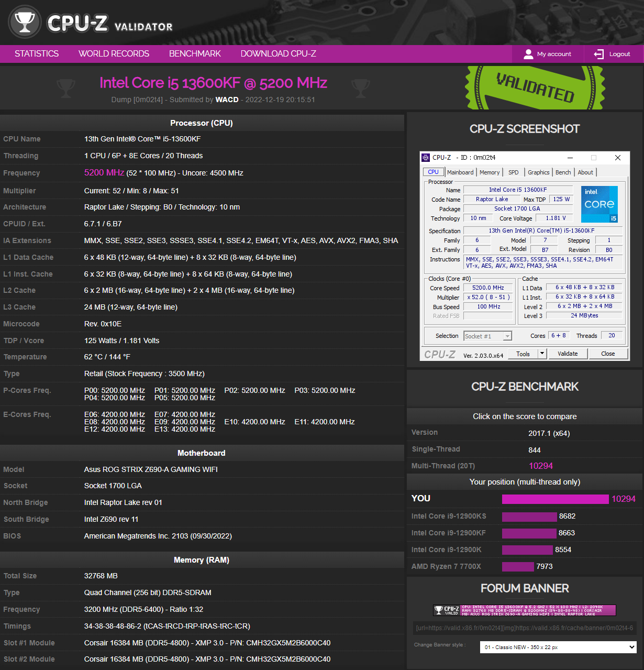
Task: Click the 'Ver. 2.03.0.x64' version text
Action: (483, 355)
